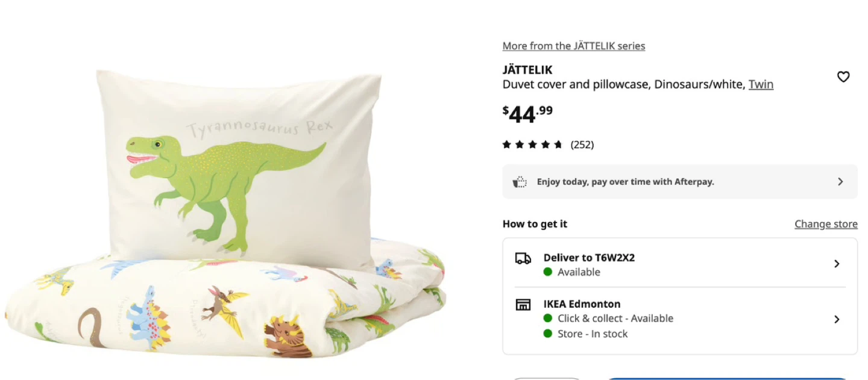Click the IKEA Edmonton store icon
868x380 pixels.
[x=523, y=305]
